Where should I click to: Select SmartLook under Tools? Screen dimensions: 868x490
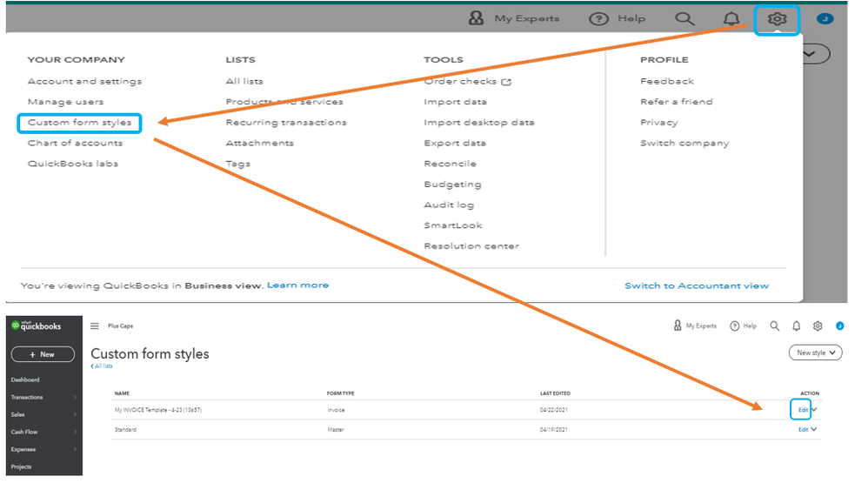[x=453, y=225]
